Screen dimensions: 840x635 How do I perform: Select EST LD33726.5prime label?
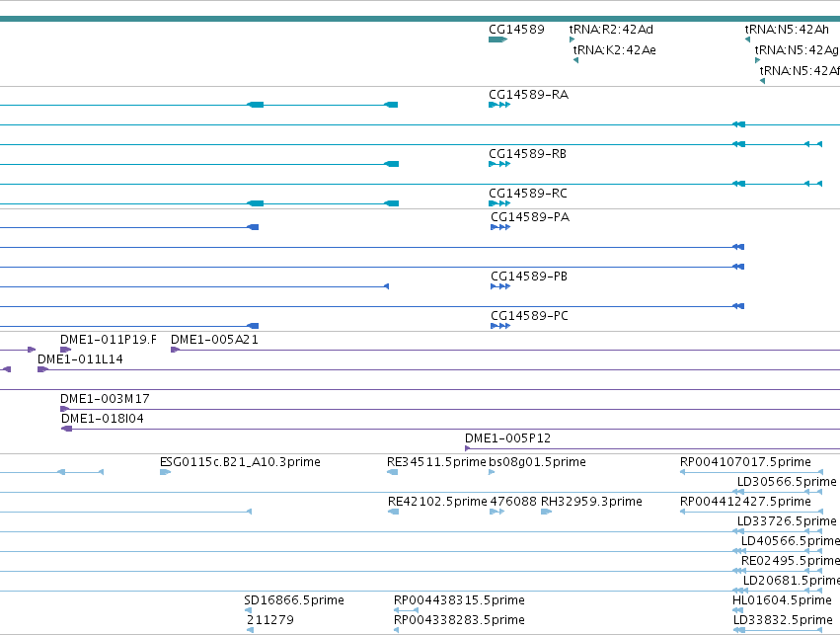[787, 521]
